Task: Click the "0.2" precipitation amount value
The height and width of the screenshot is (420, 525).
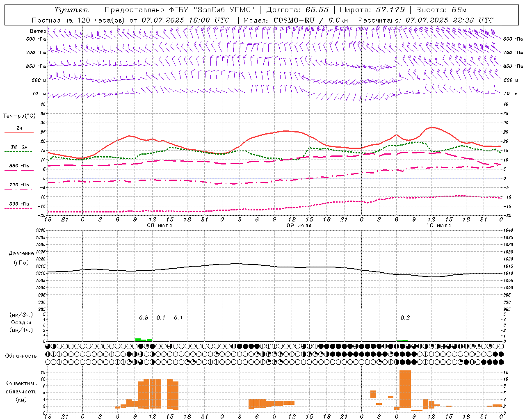Action: click(x=405, y=318)
